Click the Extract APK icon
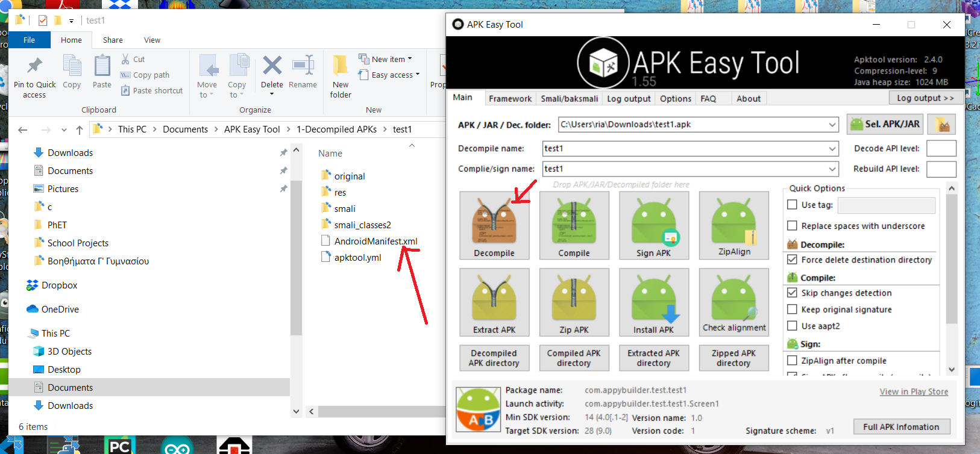Image resolution: width=980 pixels, height=454 pixels. coord(494,302)
